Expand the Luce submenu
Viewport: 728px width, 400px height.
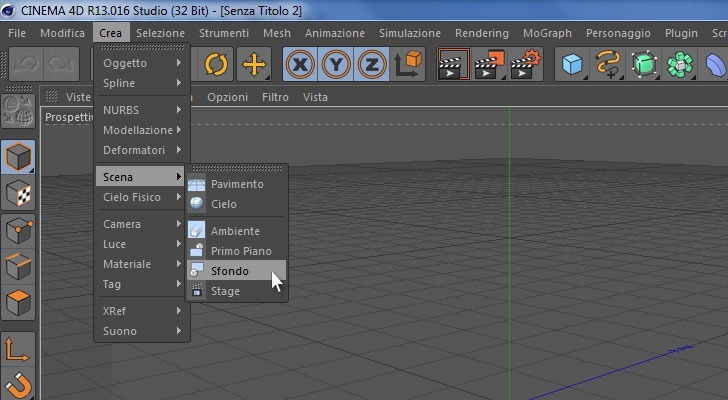[142, 244]
